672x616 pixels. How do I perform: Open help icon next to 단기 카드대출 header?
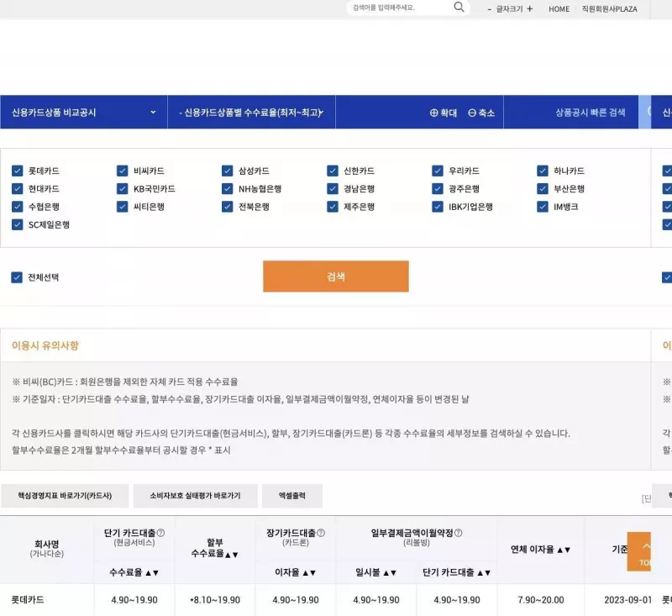160,533
